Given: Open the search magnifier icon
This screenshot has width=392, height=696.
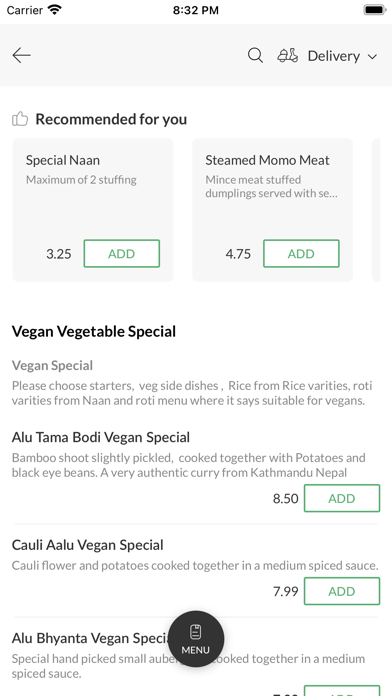Looking at the screenshot, I should pyautogui.click(x=255, y=55).
